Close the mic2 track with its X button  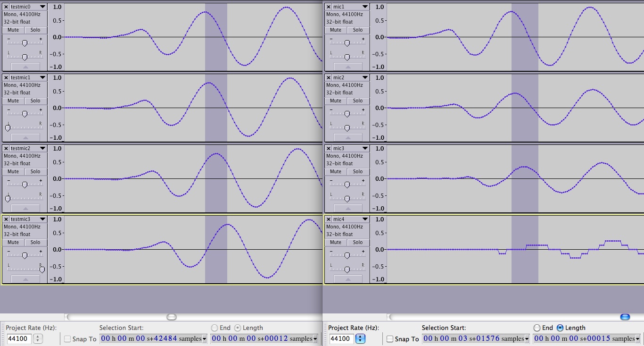coord(329,77)
